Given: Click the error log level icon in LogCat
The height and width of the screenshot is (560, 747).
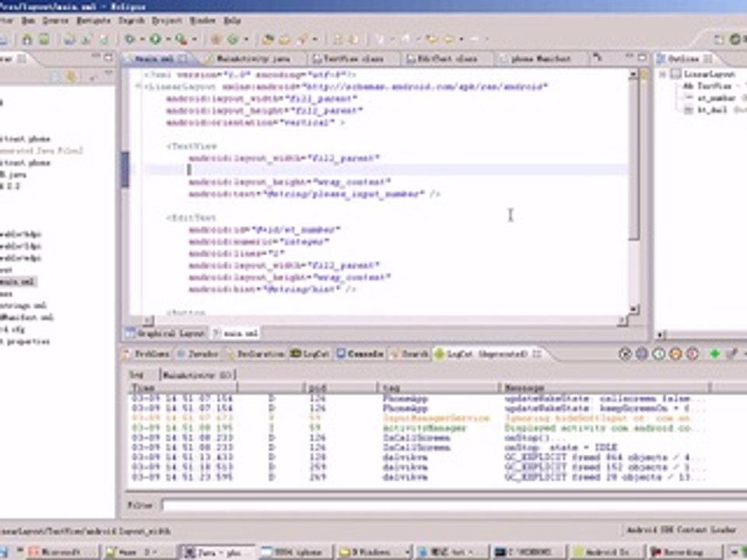Looking at the screenshot, I should tap(693, 354).
